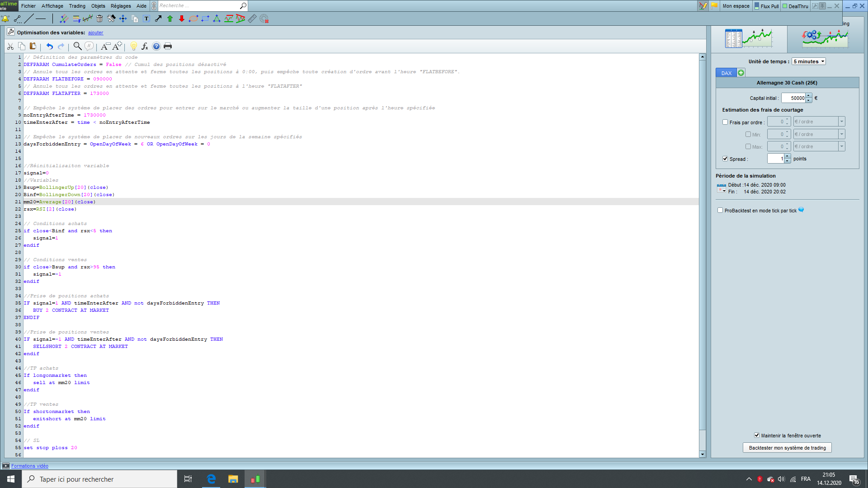Toggle ProBacktest en mode tick par tick
Screen dimensions: 868x488
(720, 210)
